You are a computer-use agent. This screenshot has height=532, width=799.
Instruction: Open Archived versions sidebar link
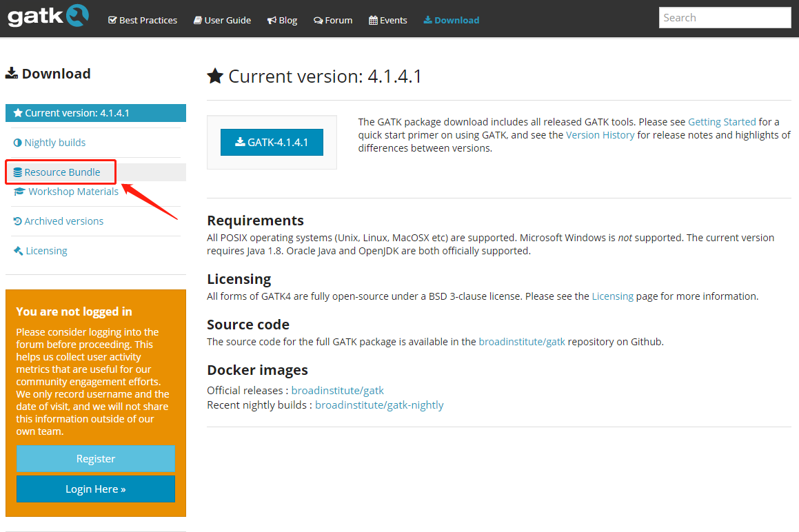[x=58, y=221]
